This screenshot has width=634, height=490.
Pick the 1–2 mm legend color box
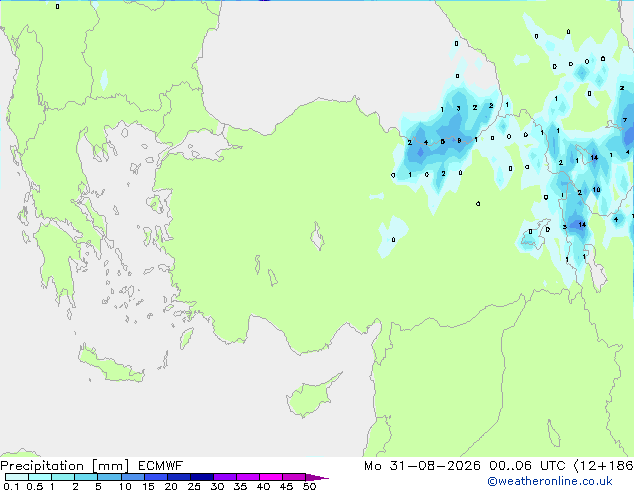[63, 477]
